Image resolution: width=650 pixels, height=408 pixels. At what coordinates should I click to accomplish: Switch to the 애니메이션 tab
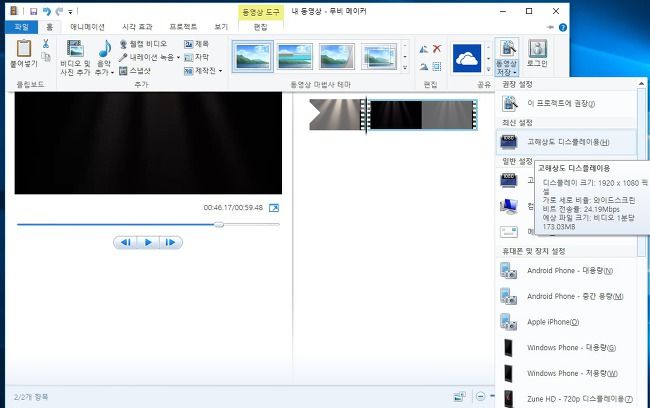pos(87,27)
